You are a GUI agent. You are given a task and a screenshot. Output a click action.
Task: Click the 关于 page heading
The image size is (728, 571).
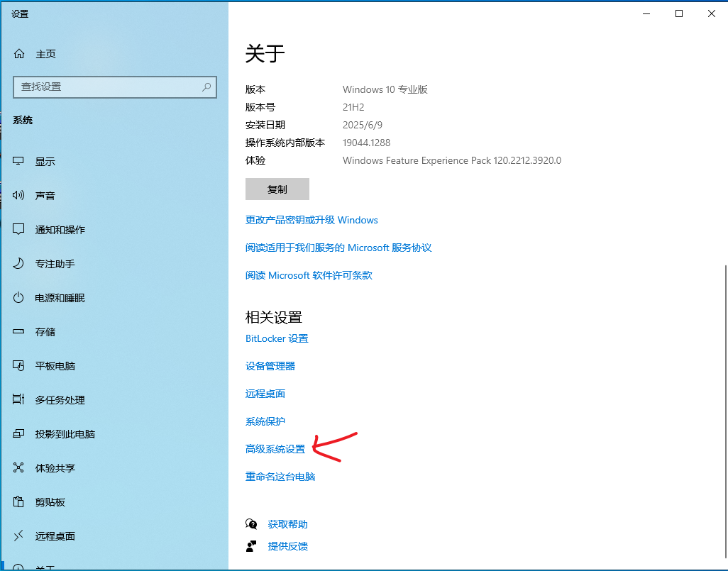[x=265, y=53]
